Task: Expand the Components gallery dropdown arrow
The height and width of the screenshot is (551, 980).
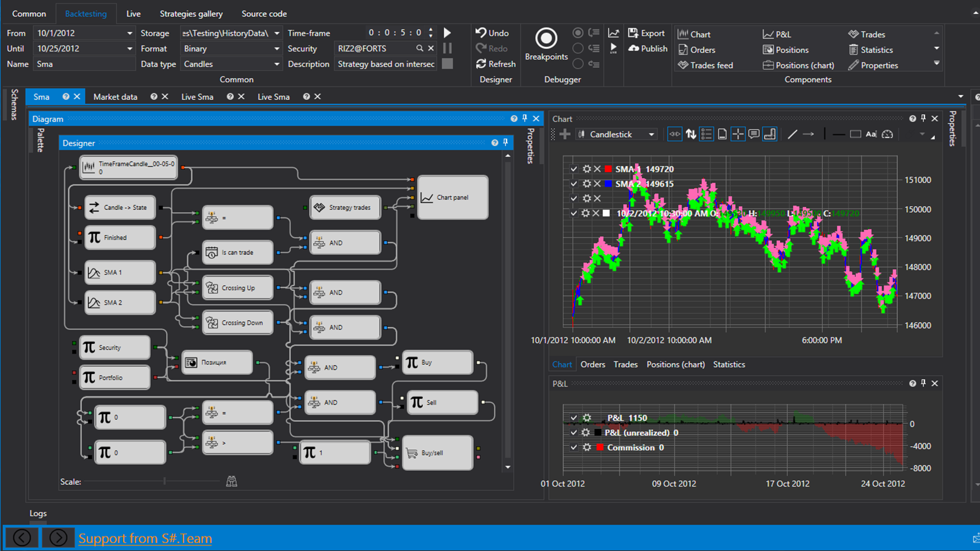Action: point(936,63)
